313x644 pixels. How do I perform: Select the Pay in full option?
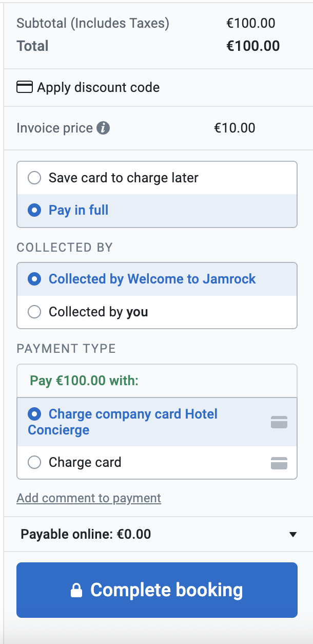point(34,211)
